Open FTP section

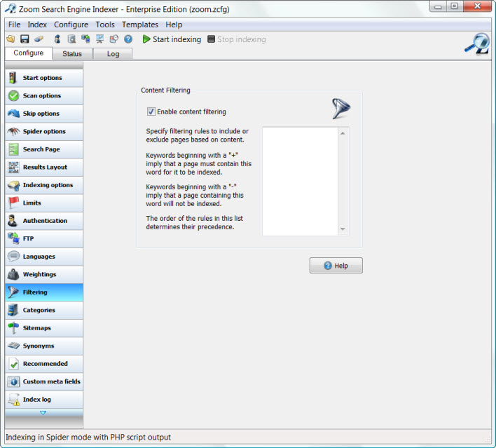[44, 238]
